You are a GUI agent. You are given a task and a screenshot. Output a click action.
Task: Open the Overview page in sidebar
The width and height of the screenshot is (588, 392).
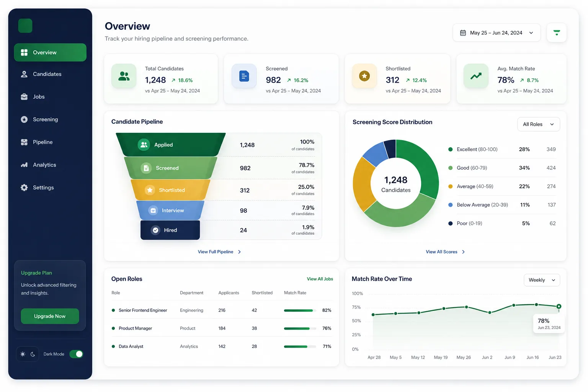[x=50, y=52]
